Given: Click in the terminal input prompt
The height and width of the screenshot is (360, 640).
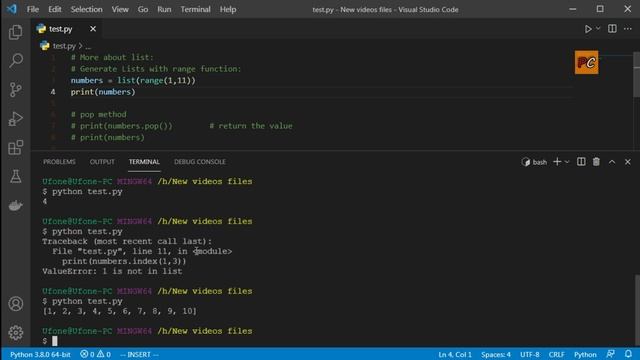Looking at the screenshot, I should [55, 341].
